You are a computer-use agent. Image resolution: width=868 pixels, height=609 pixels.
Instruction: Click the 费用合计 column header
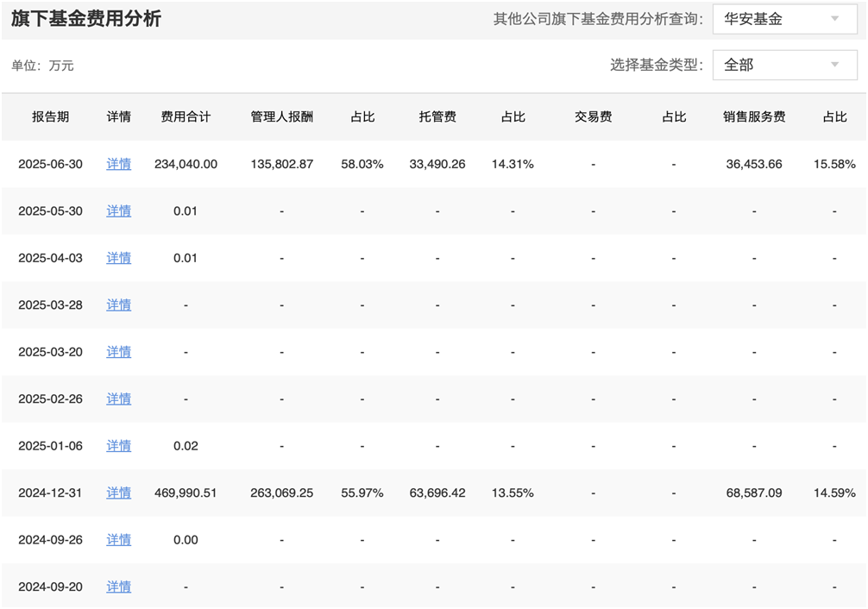click(x=186, y=116)
